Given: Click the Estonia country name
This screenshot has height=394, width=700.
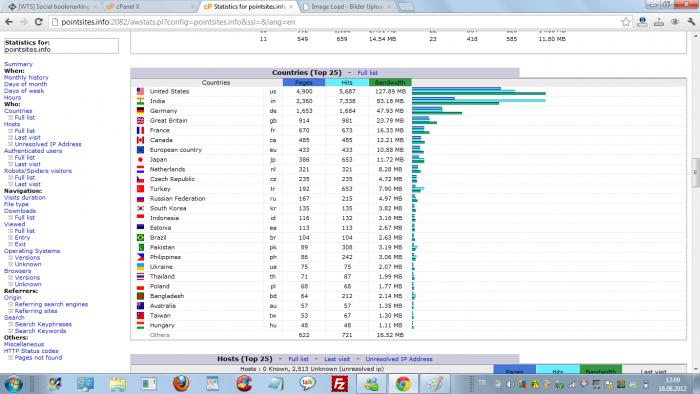Looking at the screenshot, I should (160, 228).
